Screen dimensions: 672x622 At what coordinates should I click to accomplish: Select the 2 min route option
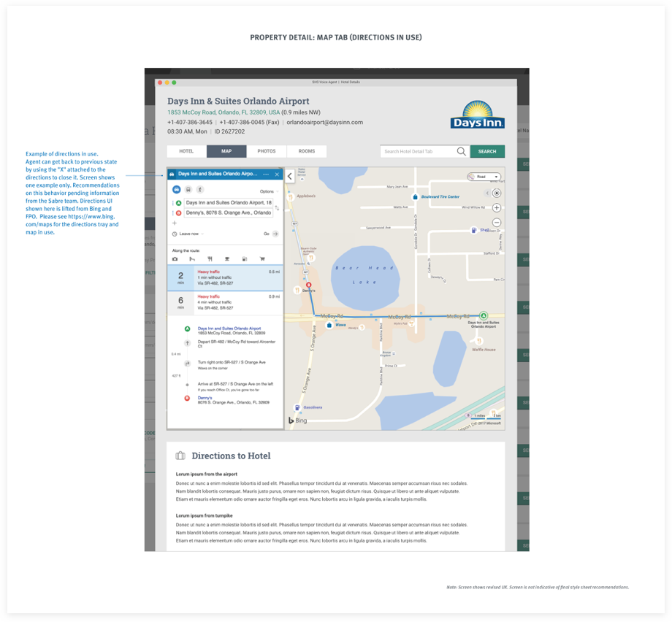[225, 277]
